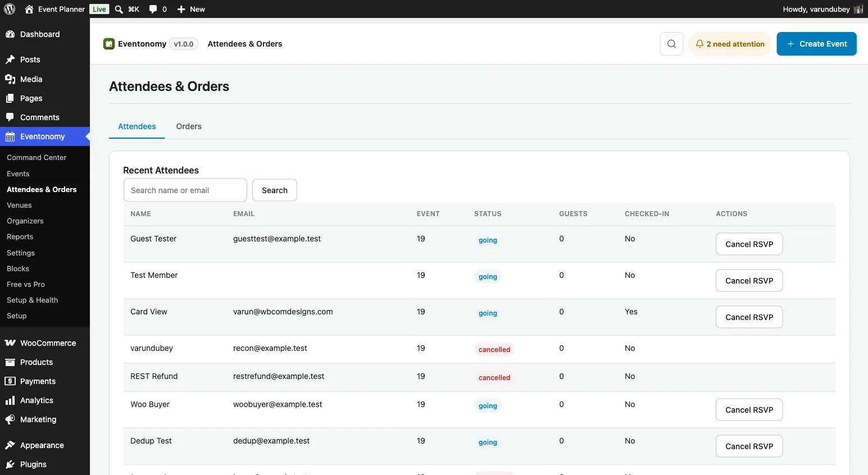Click the v1.0.0 version badge
Screen dimensions: 868x475
pos(184,44)
